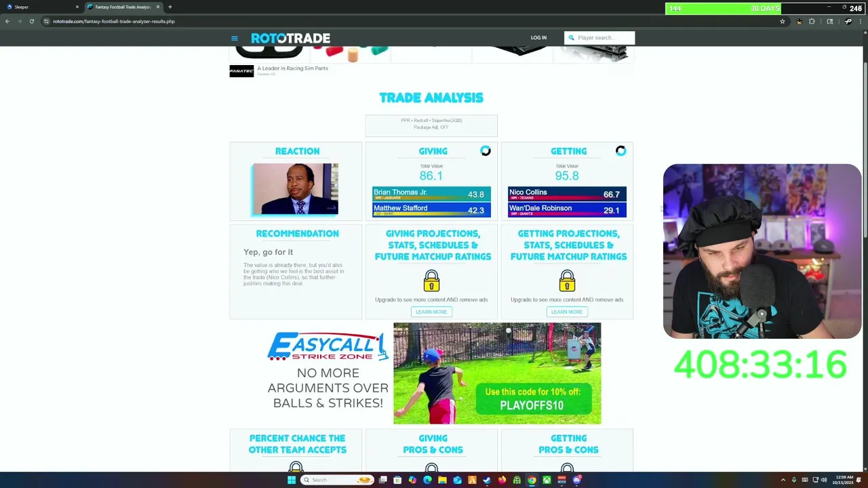The width and height of the screenshot is (868, 488).
Task: Go forward in browser history
Action: 19,21
